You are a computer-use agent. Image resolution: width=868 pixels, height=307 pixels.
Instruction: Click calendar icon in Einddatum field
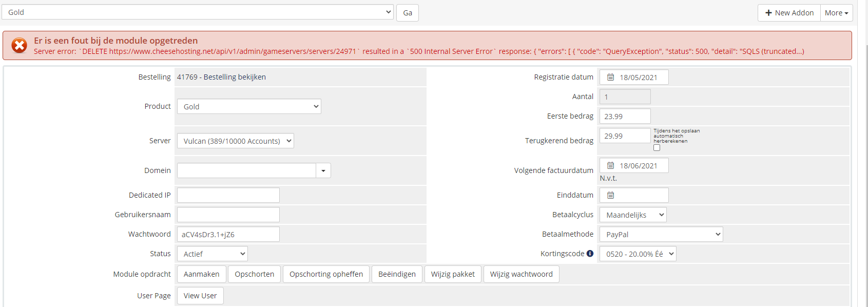pos(610,195)
